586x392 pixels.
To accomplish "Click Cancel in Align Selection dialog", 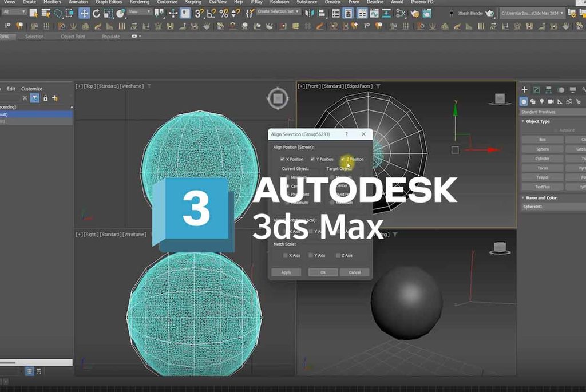I will coord(355,272).
